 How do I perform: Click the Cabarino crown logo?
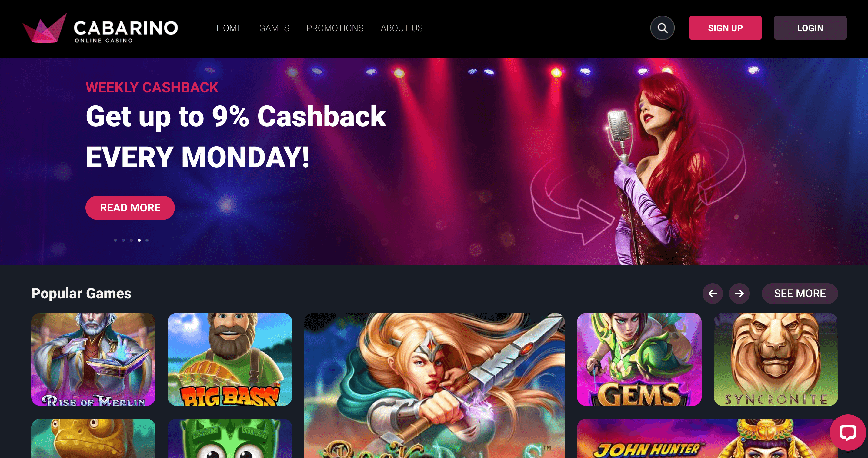click(45, 28)
